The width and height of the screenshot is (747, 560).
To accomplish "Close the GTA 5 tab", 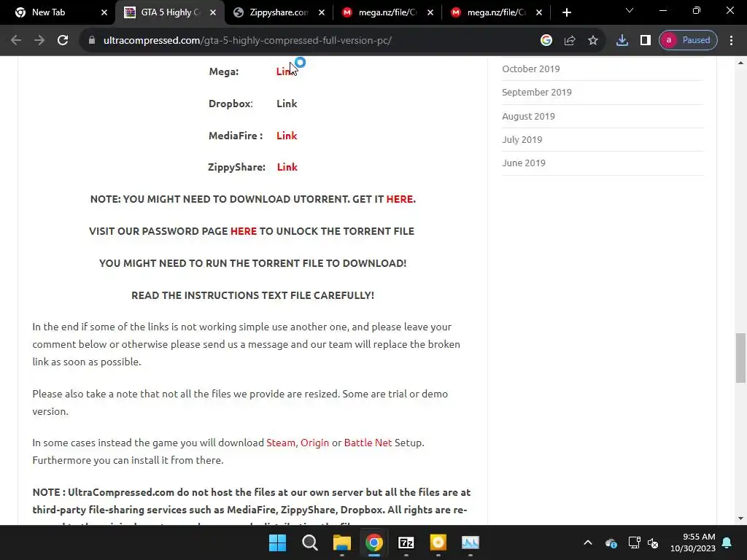I will [213, 13].
